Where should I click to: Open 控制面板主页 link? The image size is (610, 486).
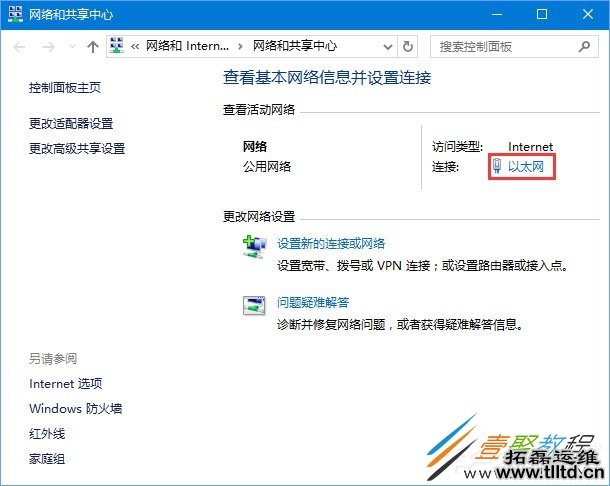click(65, 88)
